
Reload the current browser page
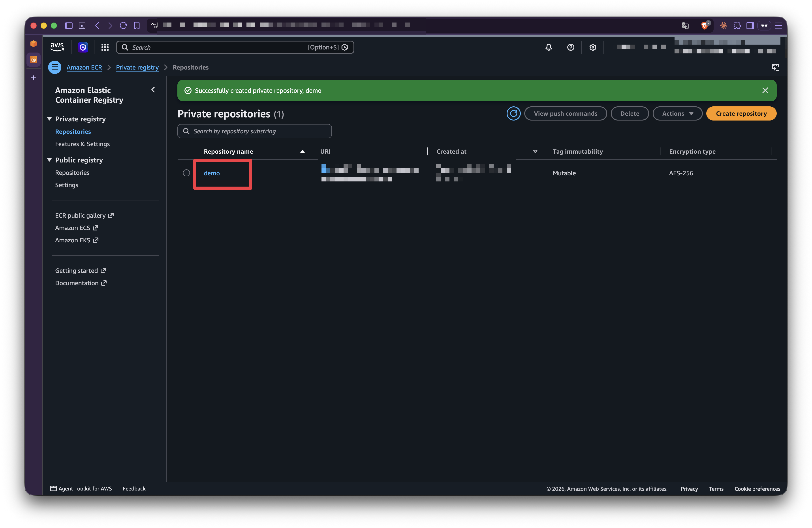pyautogui.click(x=124, y=26)
